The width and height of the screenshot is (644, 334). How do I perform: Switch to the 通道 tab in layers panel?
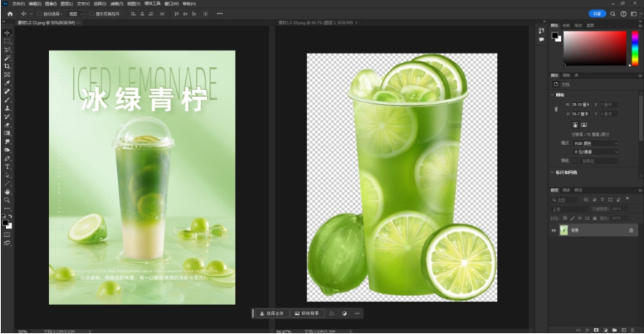click(x=566, y=190)
